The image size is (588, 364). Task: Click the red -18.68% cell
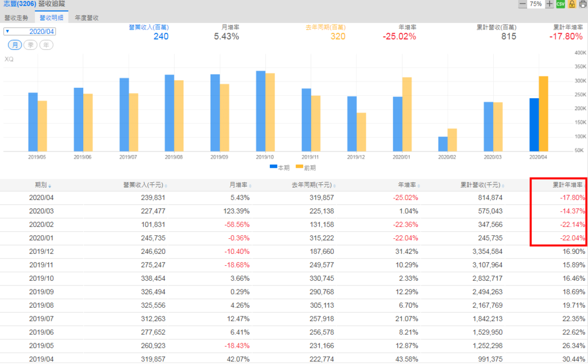(237, 265)
